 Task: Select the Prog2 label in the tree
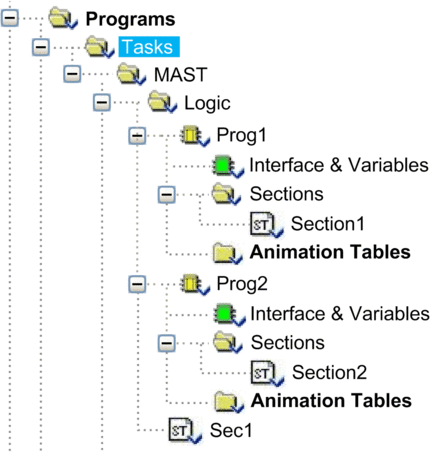242,284
